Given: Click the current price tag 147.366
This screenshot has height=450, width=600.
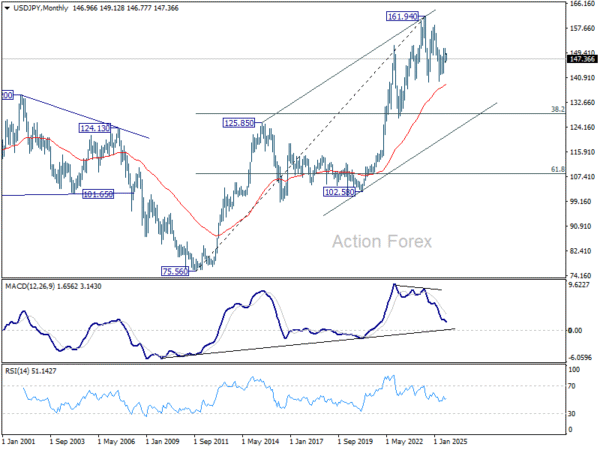Looking at the screenshot, I should 582,59.
